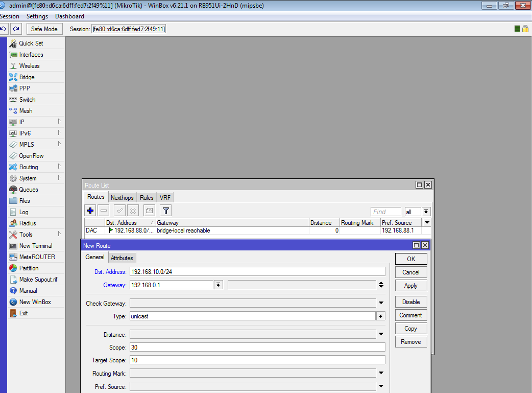The width and height of the screenshot is (532, 393).
Task: Open the Switch section icon
Action: (x=13, y=100)
